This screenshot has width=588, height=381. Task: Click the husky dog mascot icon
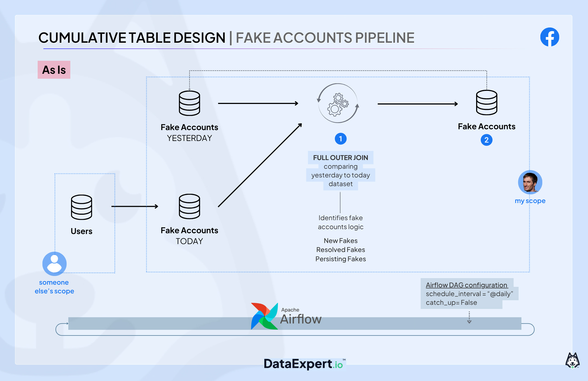click(572, 361)
